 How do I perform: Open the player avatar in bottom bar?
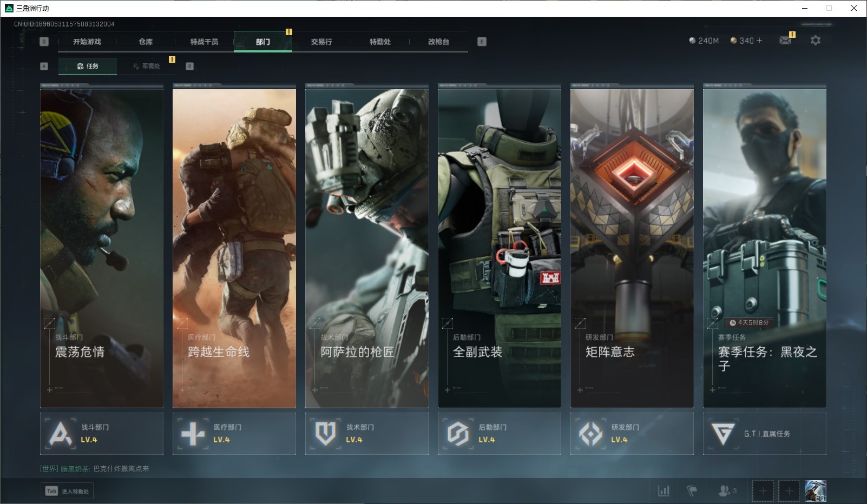(815, 491)
